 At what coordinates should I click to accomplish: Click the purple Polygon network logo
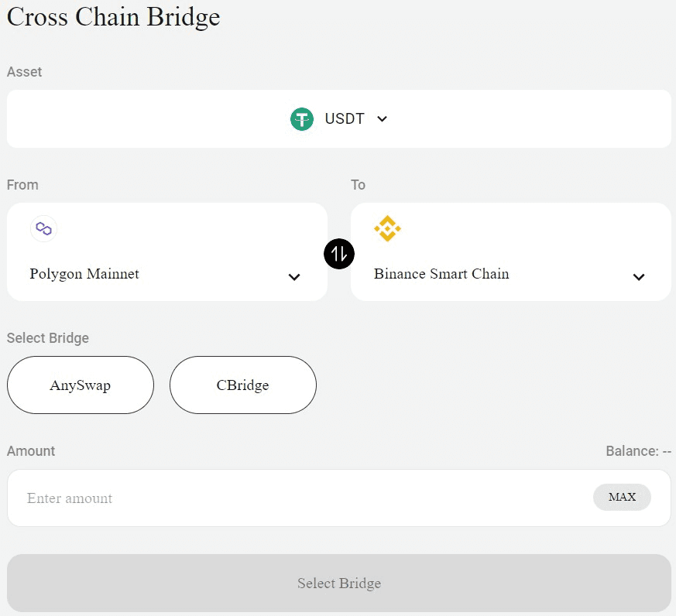click(43, 228)
